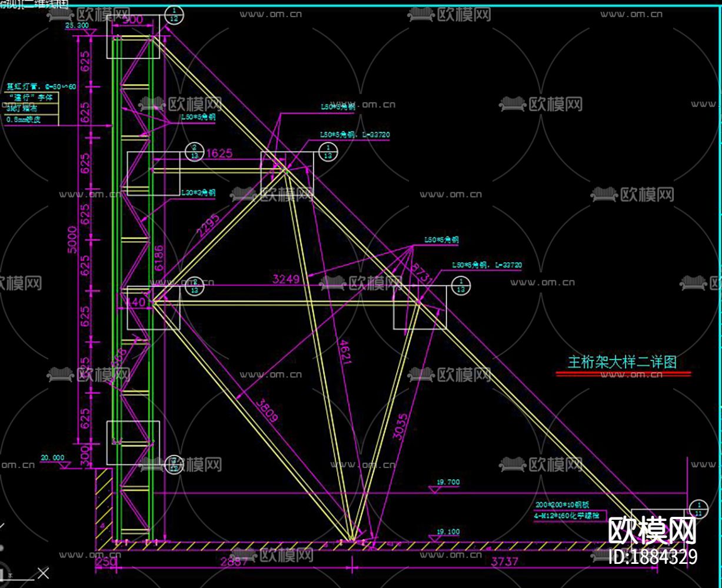
Task: Select the 6186 vertical dimension text
Action: coord(158,259)
